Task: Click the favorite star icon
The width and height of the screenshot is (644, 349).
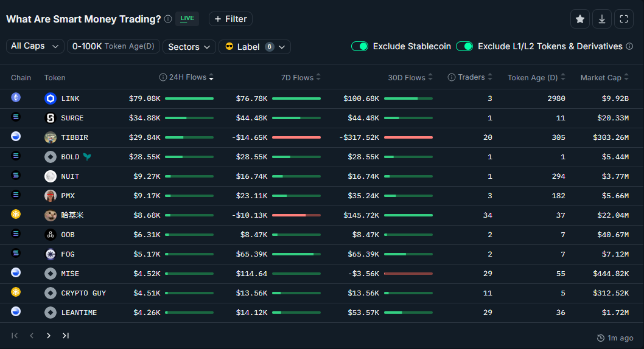Action: (x=580, y=19)
